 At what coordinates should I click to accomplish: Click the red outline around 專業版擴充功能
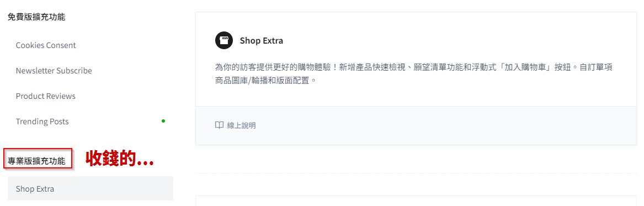click(38, 159)
